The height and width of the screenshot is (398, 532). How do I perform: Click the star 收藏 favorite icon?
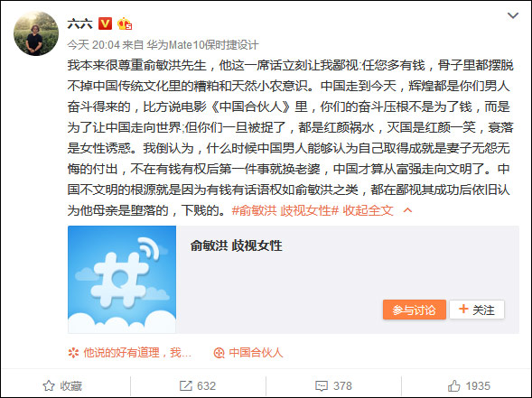pos(49,385)
